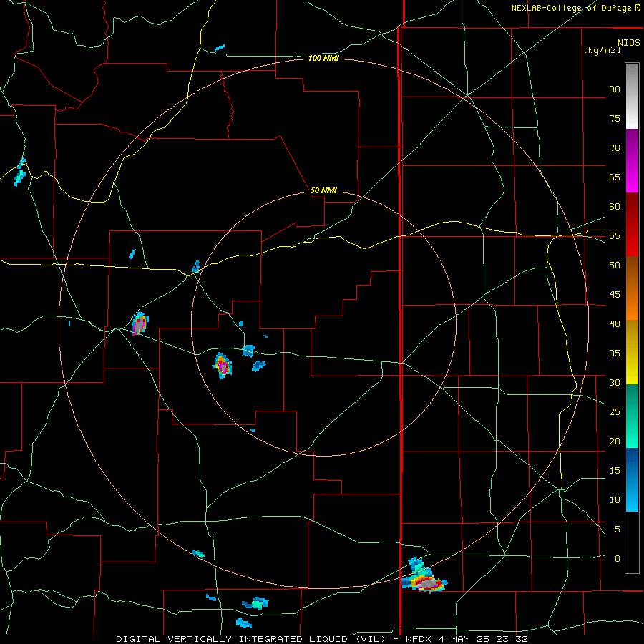Click the [kg/m2] units label
644x644 pixels.
[602, 50]
